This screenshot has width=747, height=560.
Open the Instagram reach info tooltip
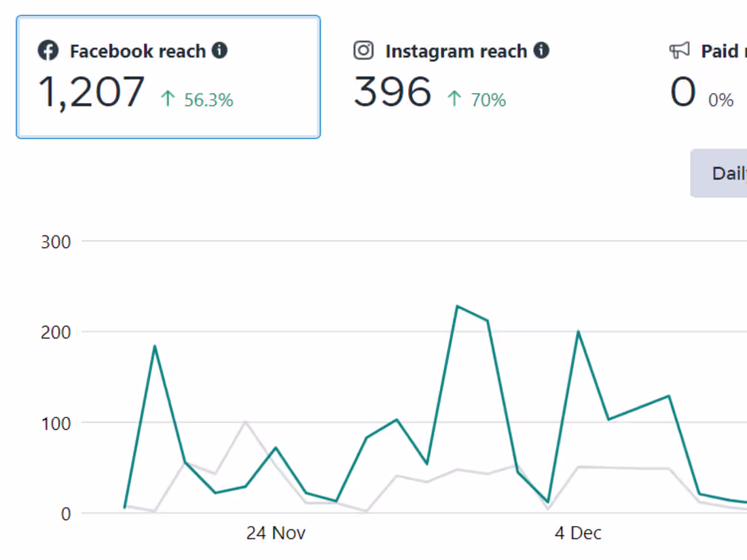tap(542, 50)
